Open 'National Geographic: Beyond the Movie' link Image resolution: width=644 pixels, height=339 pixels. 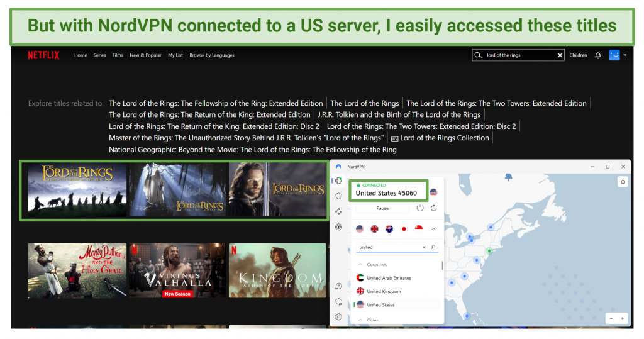[253, 150]
